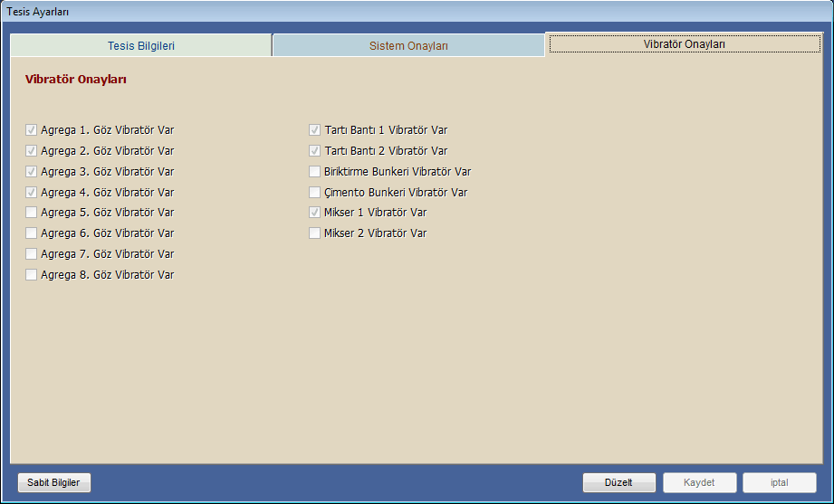Enable Agrega 5. Göz Vibratör Var
Screen dimensions: 834x504
tap(32, 213)
